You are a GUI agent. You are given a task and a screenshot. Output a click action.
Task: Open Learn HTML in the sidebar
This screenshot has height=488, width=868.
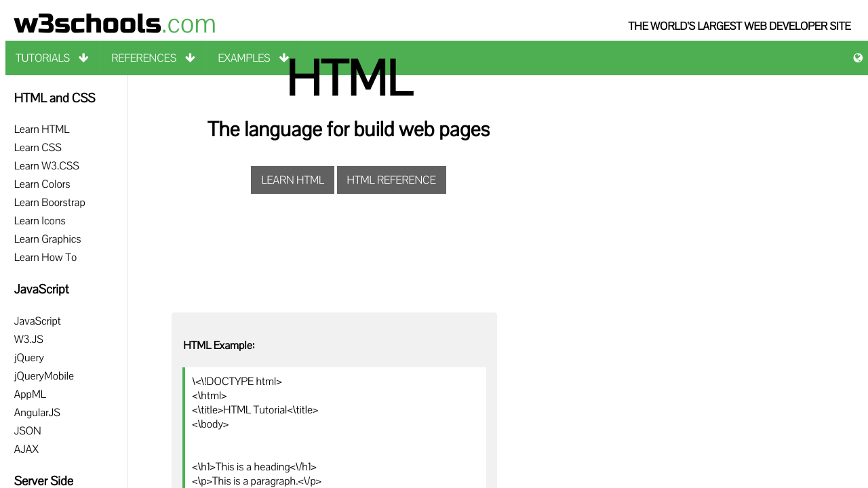pyautogui.click(x=42, y=129)
